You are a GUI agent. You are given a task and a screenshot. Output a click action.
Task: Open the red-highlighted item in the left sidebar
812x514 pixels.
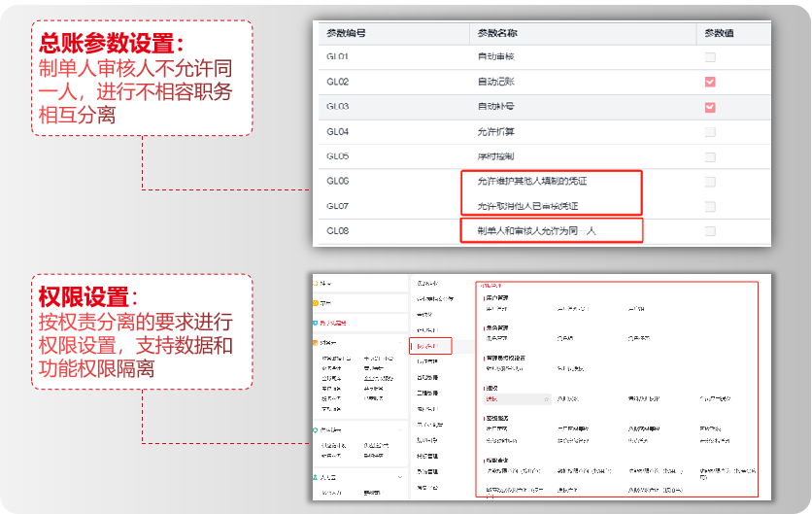point(335,322)
